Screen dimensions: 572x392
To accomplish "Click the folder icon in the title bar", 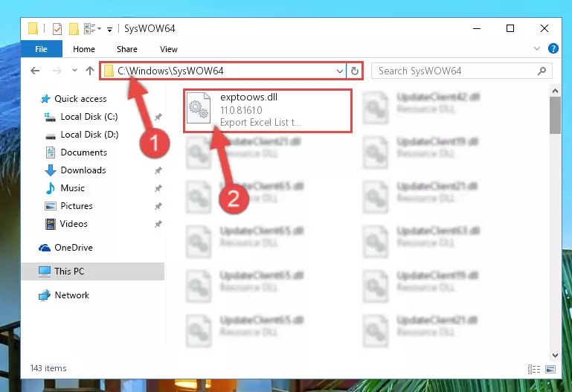I will [x=33, y=28].
